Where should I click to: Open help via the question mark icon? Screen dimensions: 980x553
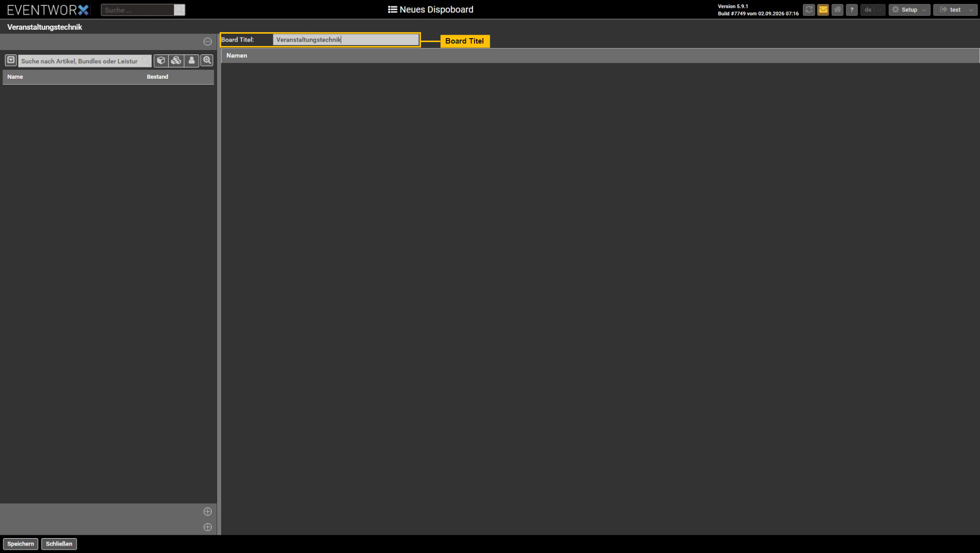click(x=852, y=10)
